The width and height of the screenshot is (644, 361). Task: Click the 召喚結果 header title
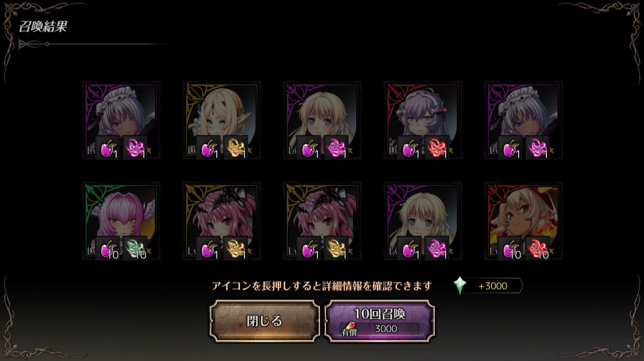click(x=43, y=27)
